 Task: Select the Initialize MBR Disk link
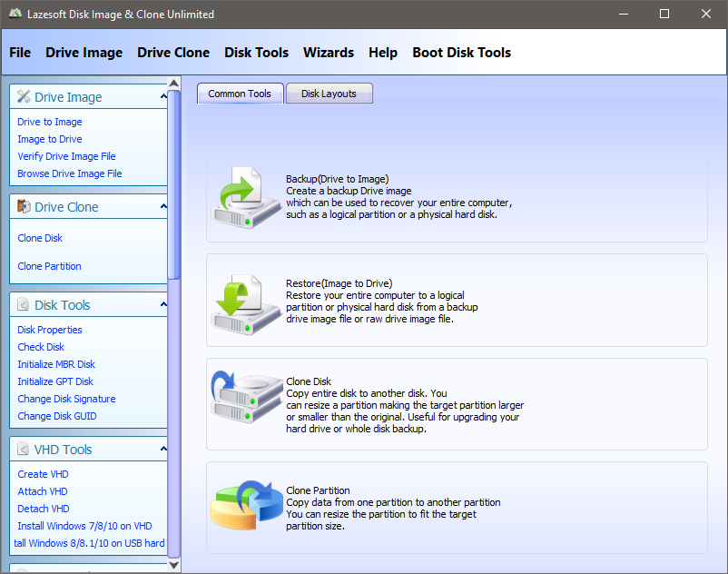[56, 364]
